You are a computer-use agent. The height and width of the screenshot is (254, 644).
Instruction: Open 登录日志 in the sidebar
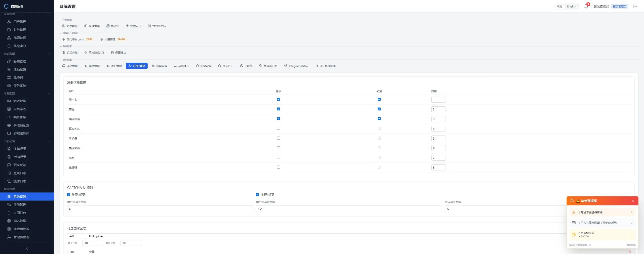27,173
